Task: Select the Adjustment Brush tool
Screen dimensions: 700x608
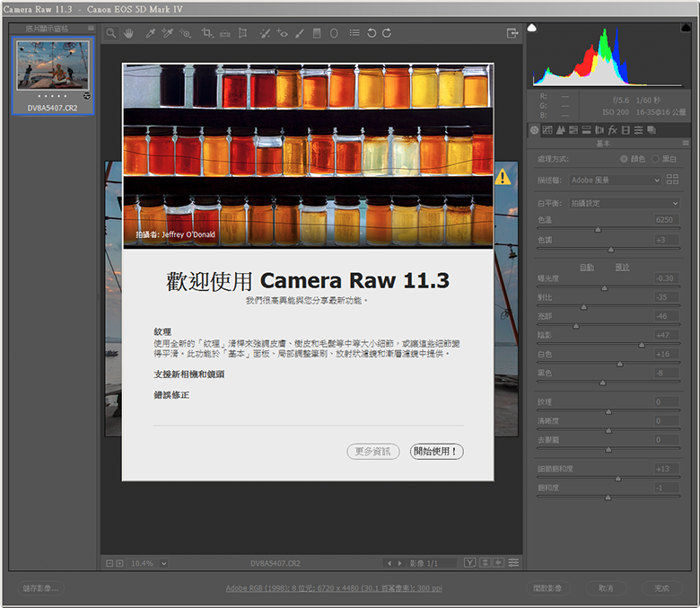Action: click(x=300, y=33)
